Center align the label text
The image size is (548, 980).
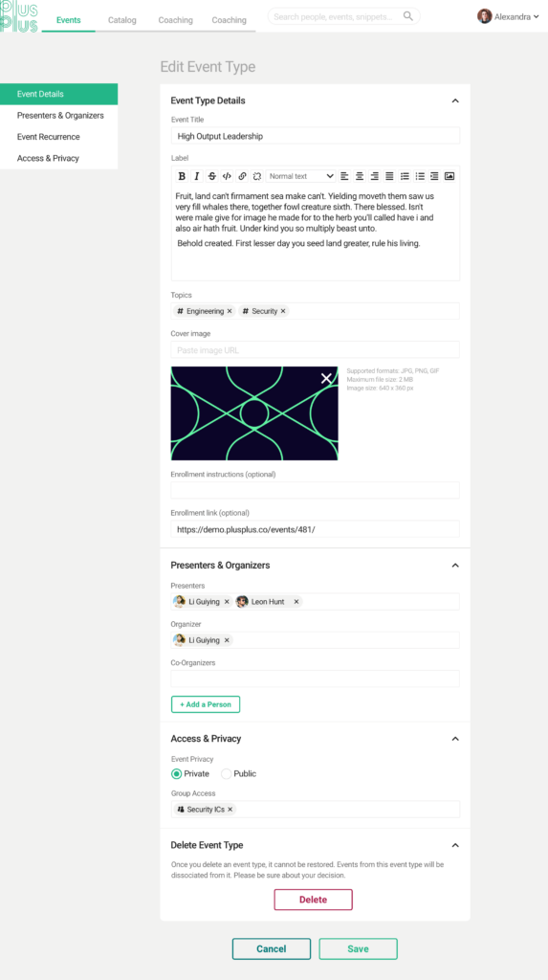tap(360, 176)
